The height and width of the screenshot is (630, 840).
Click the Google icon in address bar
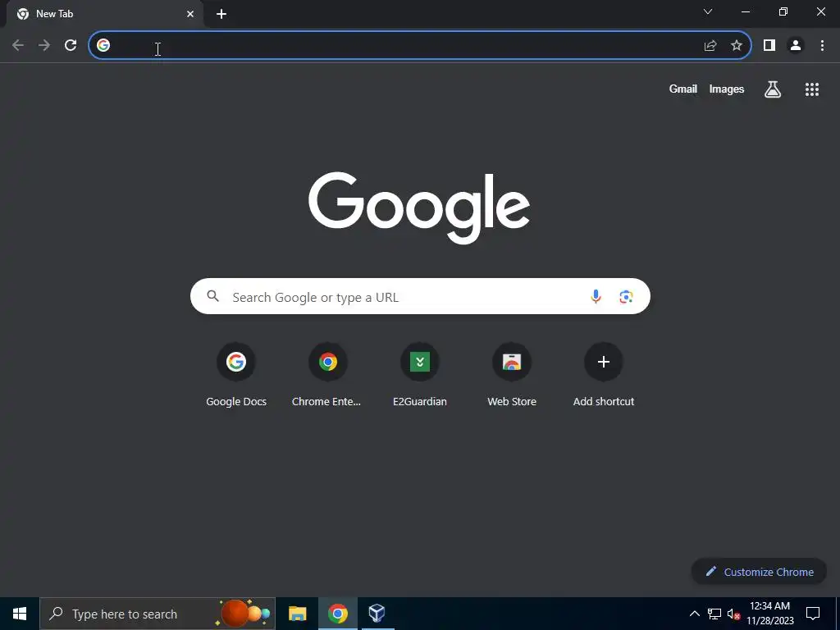tap(103, 46)
